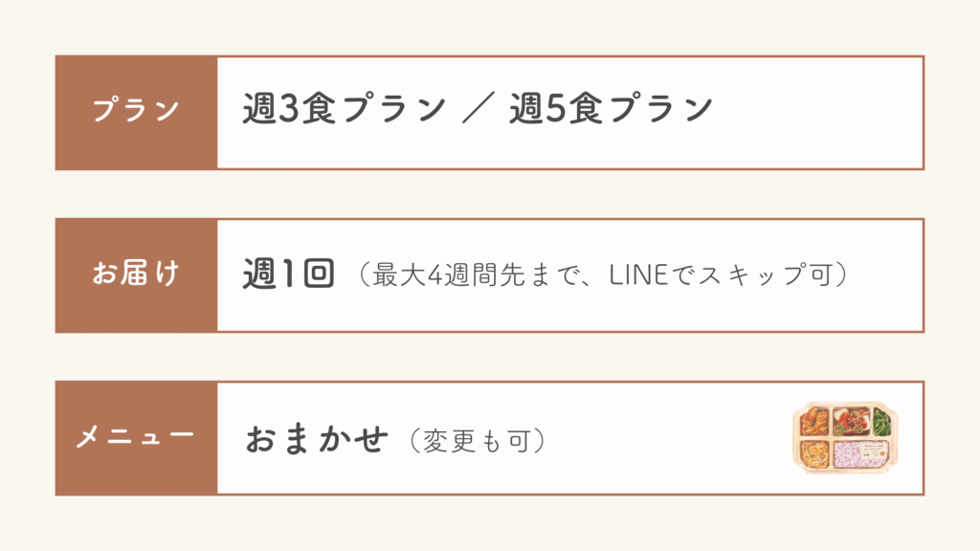Image resolution: width=980 pixels, height=551 pixels.
Task: Click the top-center main dish in the bento
Action: [x=850, y=421]
